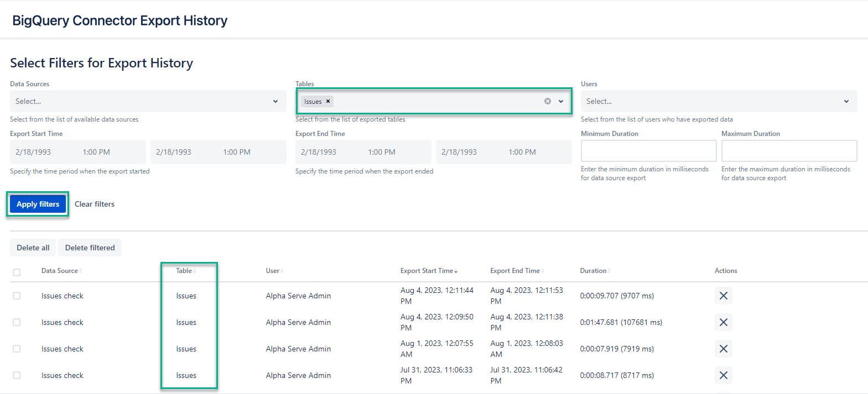Viewport: 868px width, 394px height.
Task: Click end time Jul 31, 2023, 11:06:42 PM
Action: pos(526,375)
